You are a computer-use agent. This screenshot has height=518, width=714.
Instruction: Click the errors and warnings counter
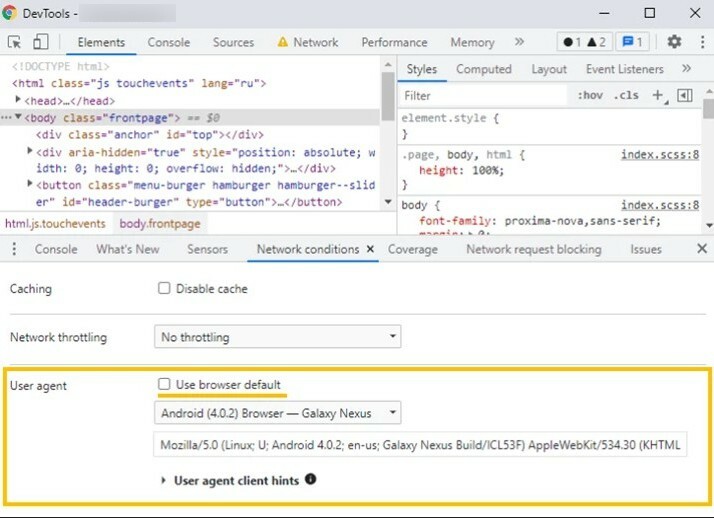pos(584,42)
